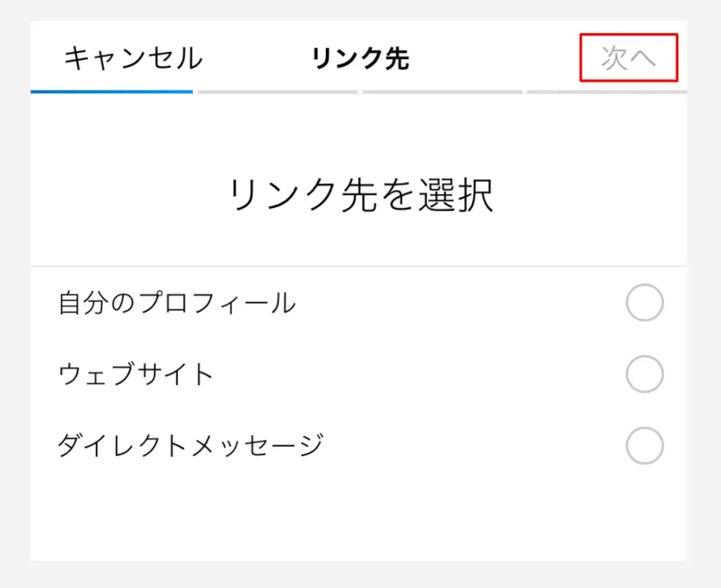This screenshot has height=588, width=721.
Task: Click the cancel text in top left
Action: [133, 58]
